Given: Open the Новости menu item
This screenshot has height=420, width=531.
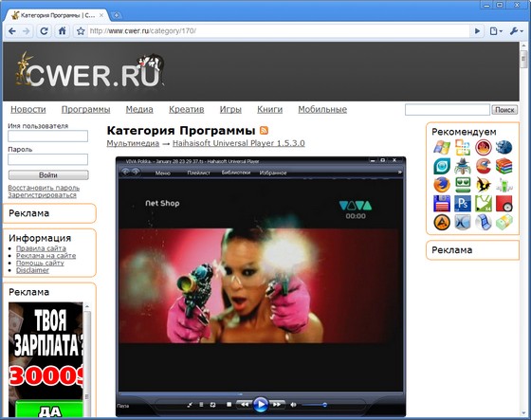Looking at the screenshot, I should 28,109.
